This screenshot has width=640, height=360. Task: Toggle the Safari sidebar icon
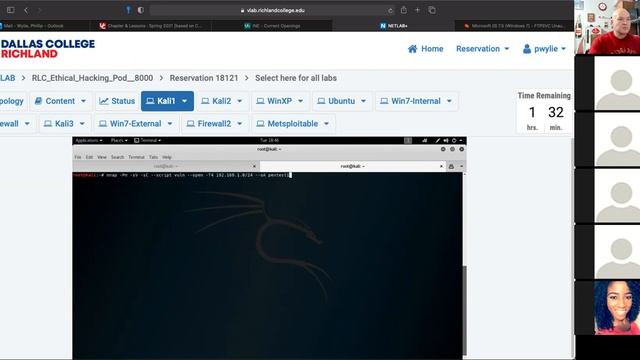11,10
